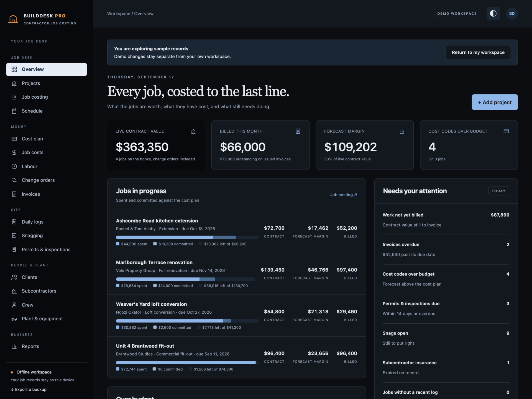
Task: Click the Projects house icon in sidebar
Action: point(14,83)
